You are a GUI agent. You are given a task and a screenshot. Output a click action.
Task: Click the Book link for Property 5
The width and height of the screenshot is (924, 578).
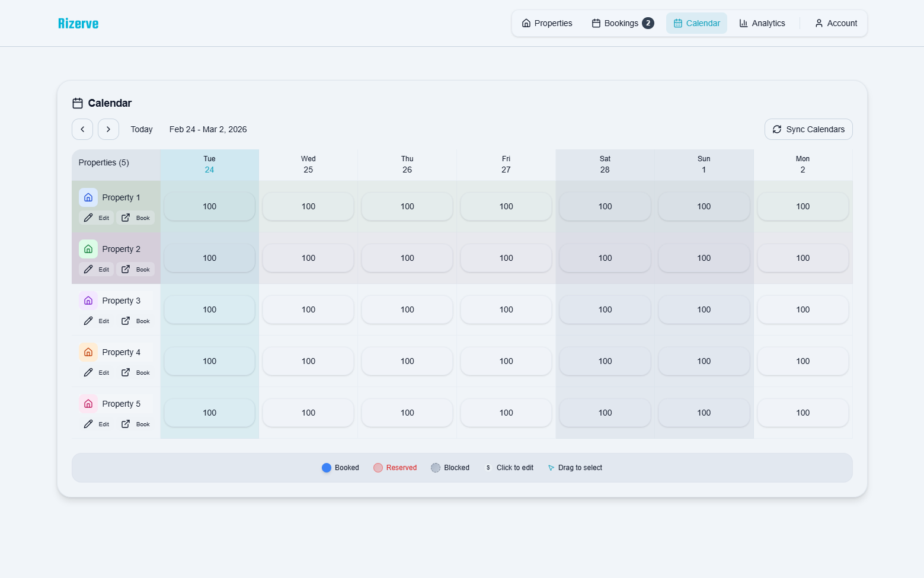pos(142,424)
